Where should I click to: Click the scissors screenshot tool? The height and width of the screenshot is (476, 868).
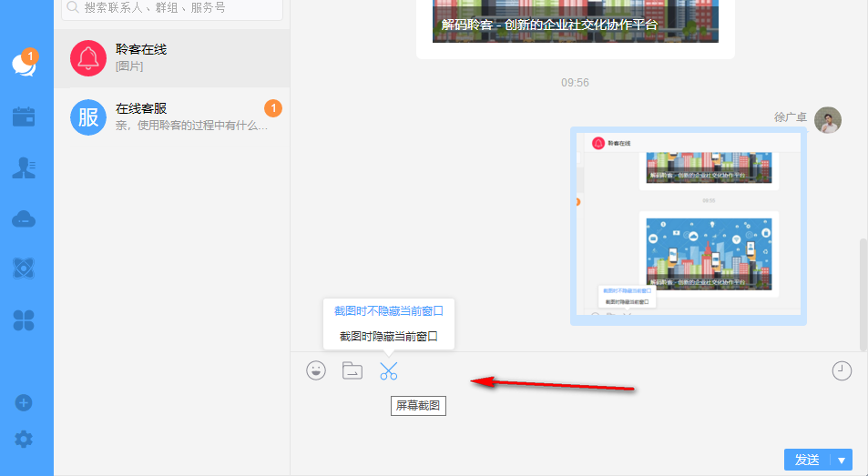click(x=389, y=370)
